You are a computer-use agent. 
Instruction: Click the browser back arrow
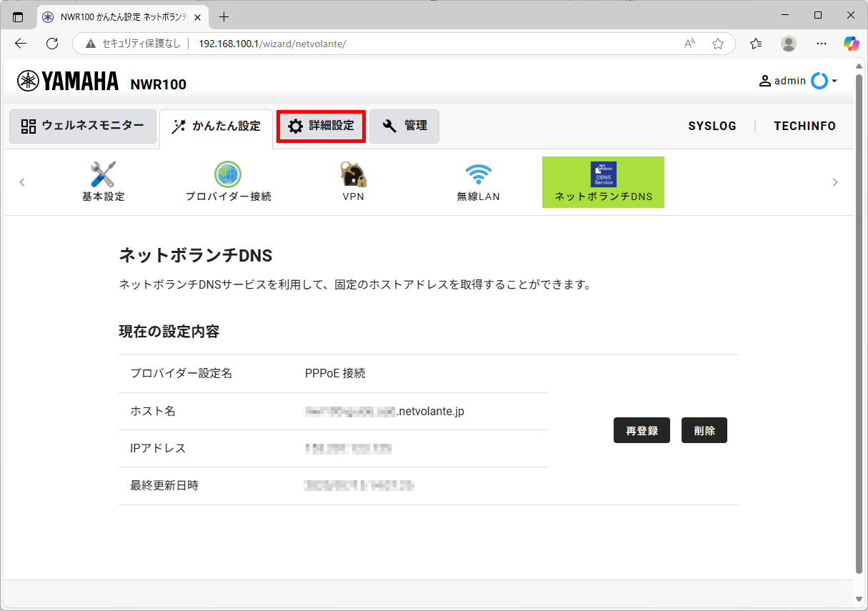pyautogui.click(x=21, y=44)
